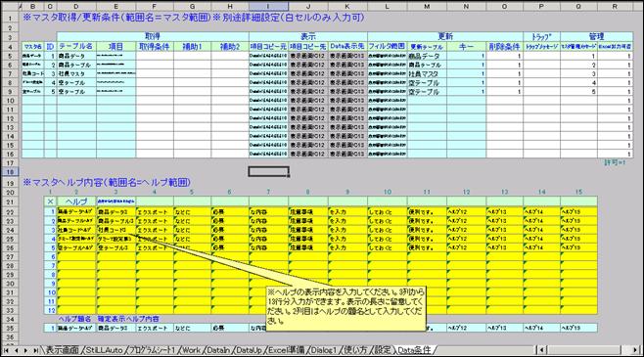
Task: Click the 補助2 header cell
Action: click(230, 46)
